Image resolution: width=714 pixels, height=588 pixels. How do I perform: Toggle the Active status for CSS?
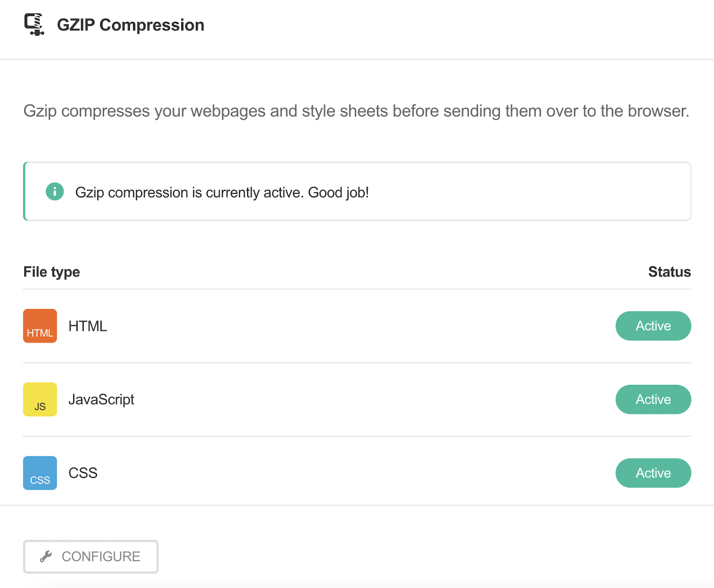653,473
